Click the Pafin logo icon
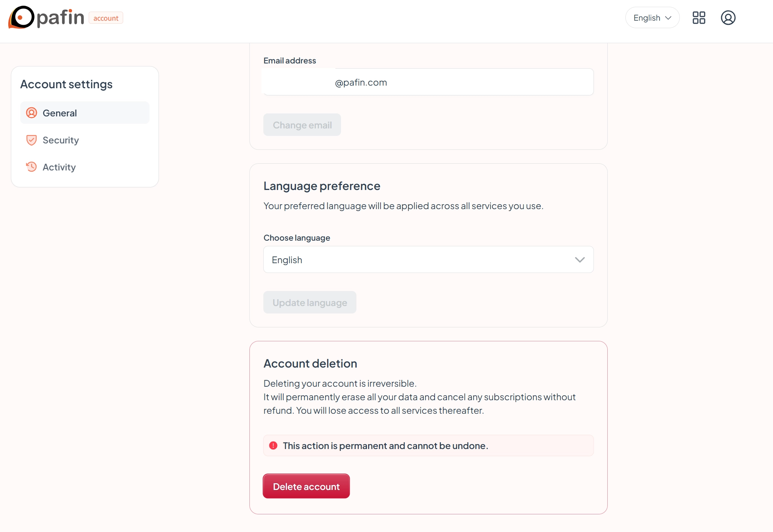 [x=21, y=17]
